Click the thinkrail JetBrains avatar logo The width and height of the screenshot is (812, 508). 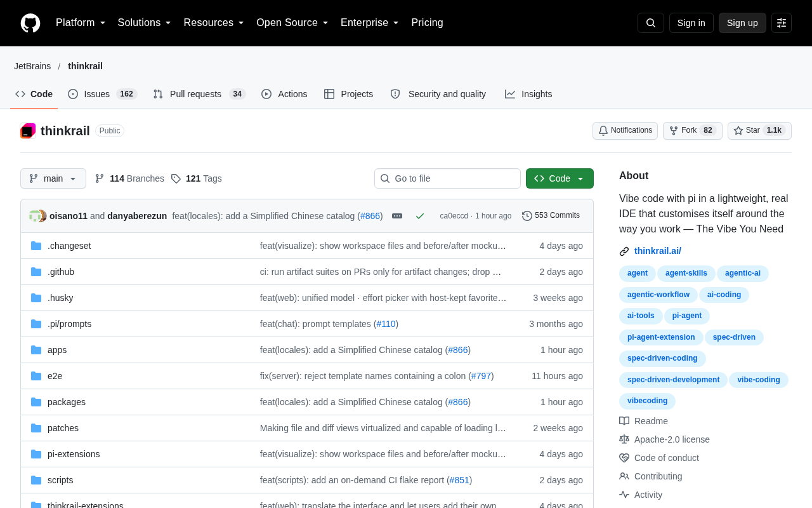(28, 131)
